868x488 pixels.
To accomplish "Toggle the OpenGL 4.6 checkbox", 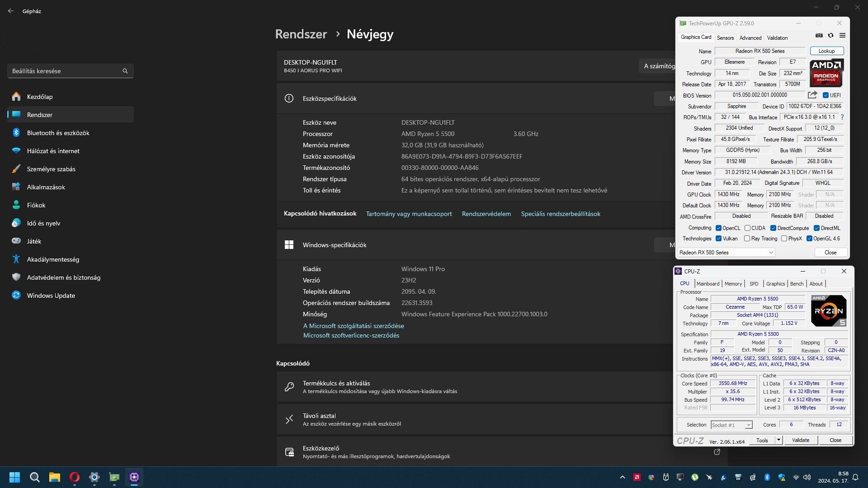I will (x=809, y=239).
